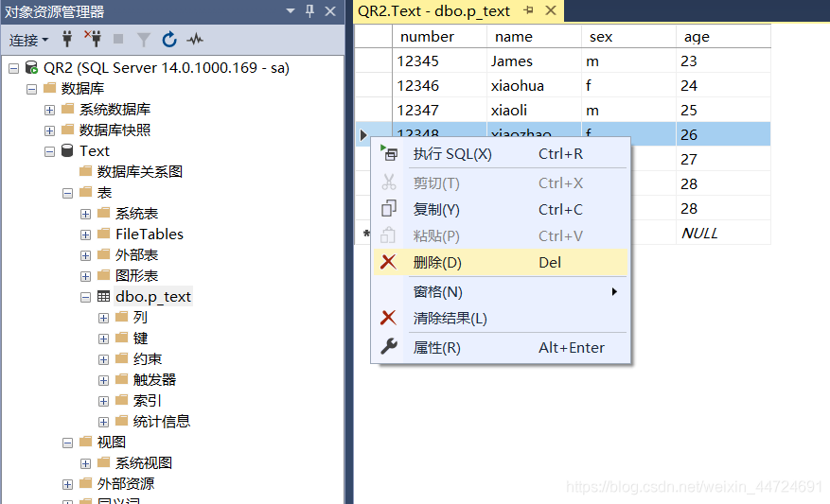
Task: Open the Activity Monitor pulse icon
Action: click(x=195, y=39)
